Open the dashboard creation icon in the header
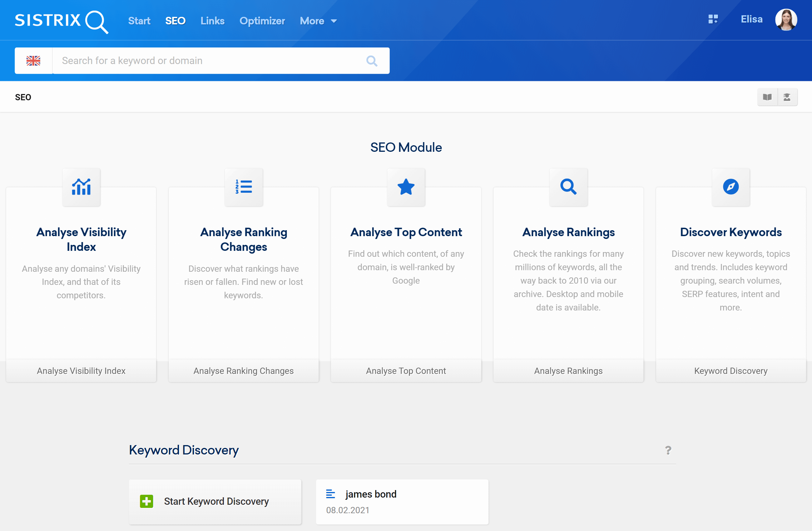The height and width of the screenshot is (531, 812). 713,19
